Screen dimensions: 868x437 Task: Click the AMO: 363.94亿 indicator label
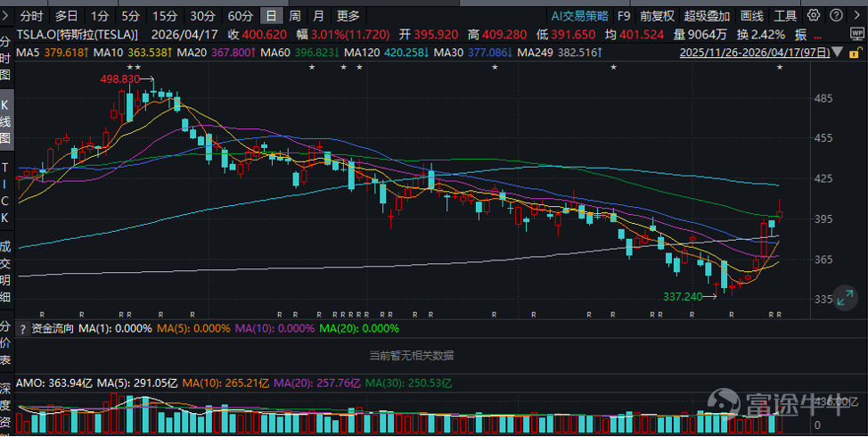(x=54, y=383)
